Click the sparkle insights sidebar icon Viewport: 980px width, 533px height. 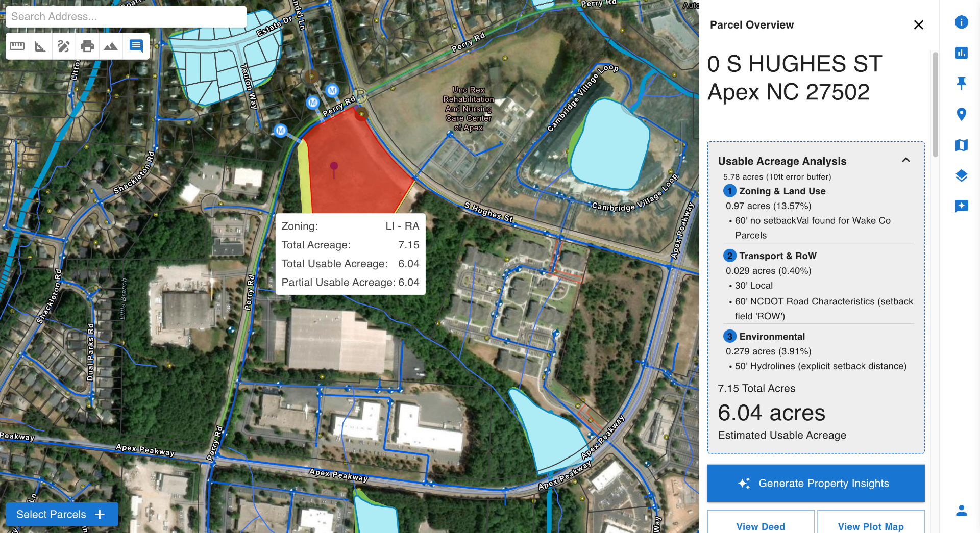[x=962, y=207]
